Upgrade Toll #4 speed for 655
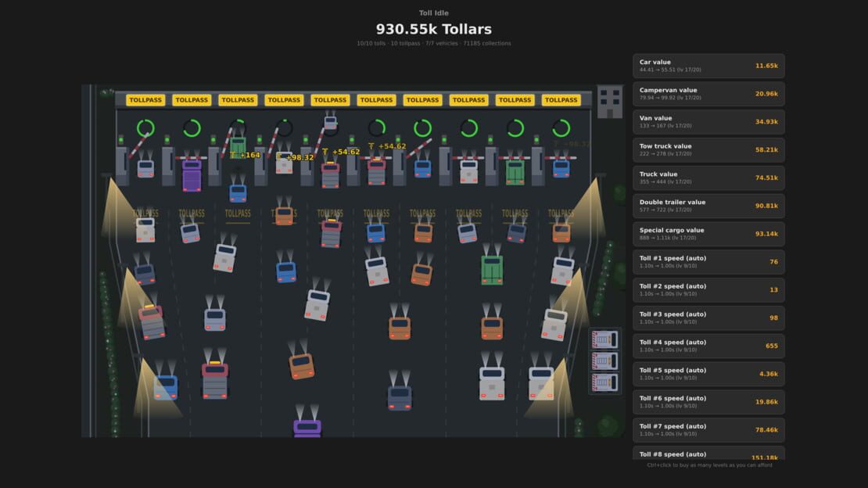868x488 pixels. (708, 346)
